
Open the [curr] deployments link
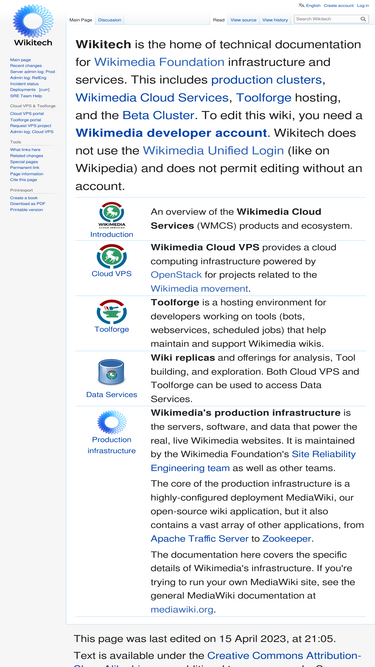tap(44, 90)
